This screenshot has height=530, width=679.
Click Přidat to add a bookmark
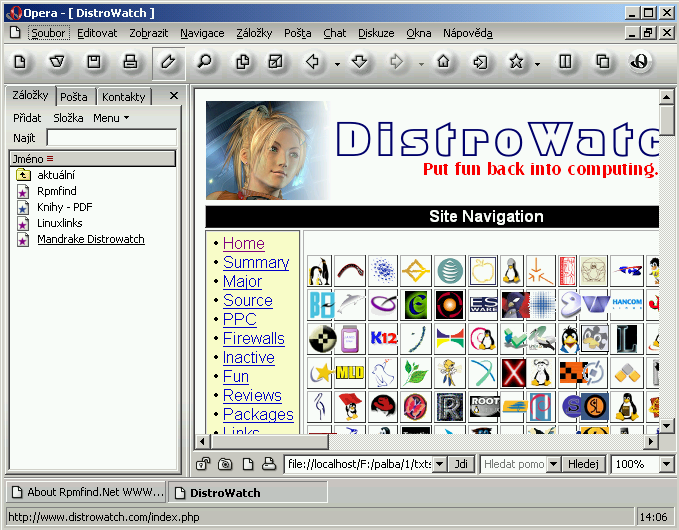[27, 118]
